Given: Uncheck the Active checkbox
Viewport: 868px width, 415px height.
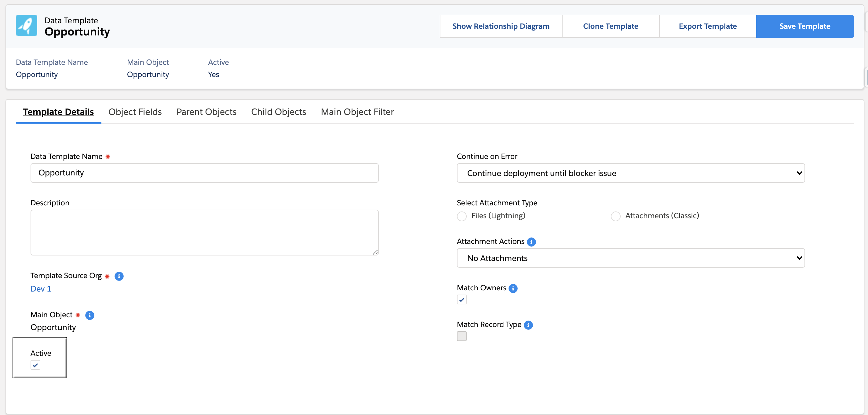Looking at the screenshot, I should click(x=35, y=365).
